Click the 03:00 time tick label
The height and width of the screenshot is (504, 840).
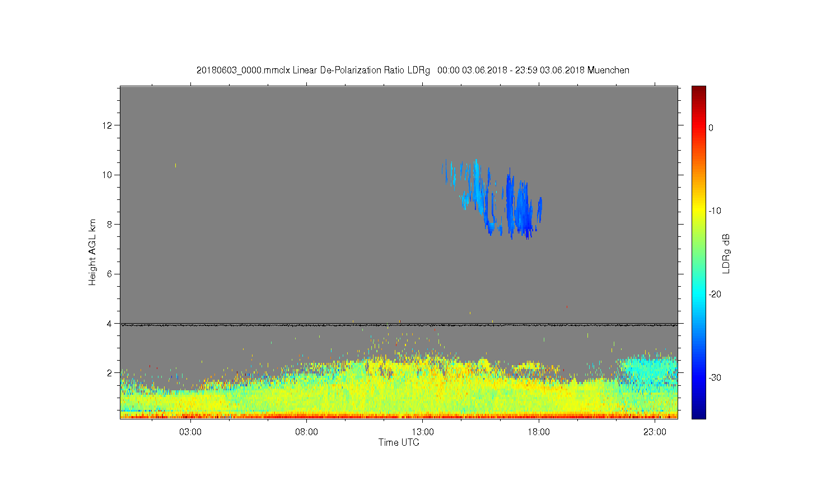[x=190, y=432]
